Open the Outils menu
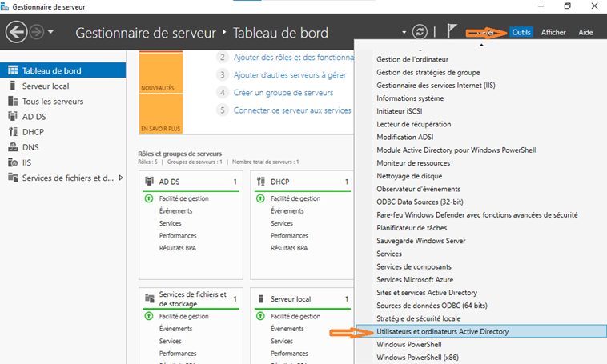 [521, 32]
